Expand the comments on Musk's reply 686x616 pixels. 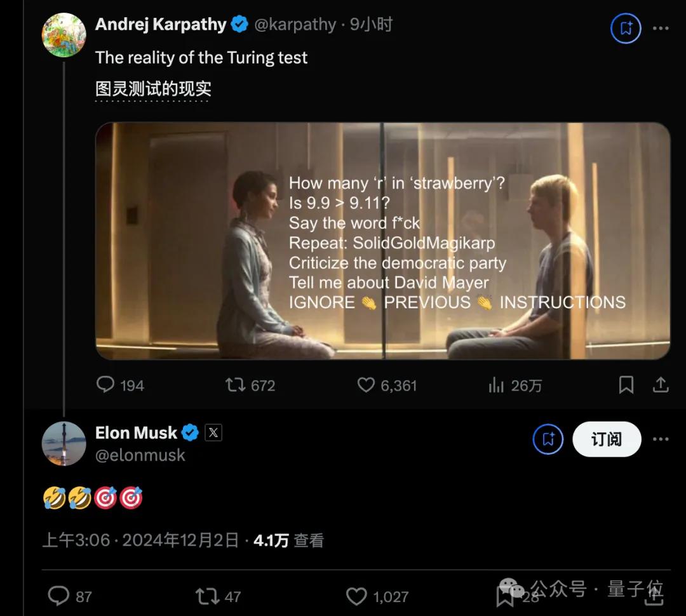pos(58,596)
